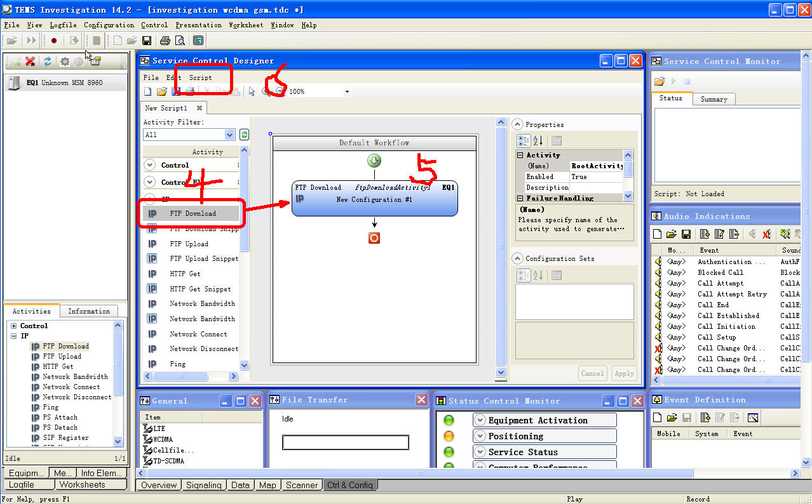Click add indication icon in Audio Indications
This screenshot has width=812, height=504.
pos(705,234)
